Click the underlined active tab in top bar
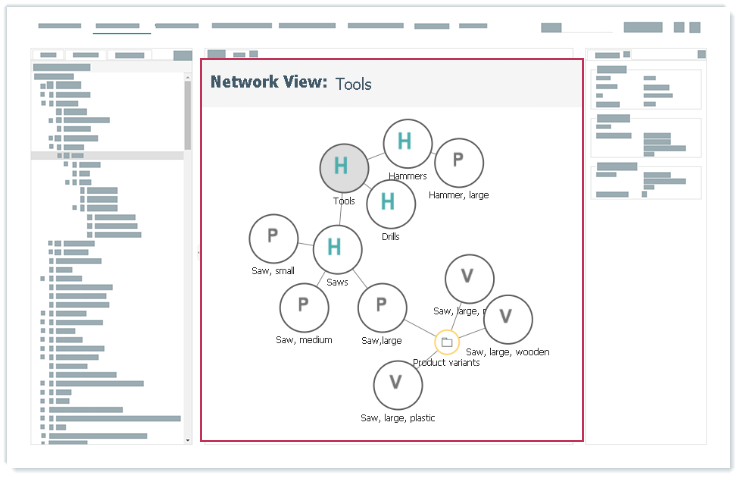 pyautogui.click(x=122, y=27)
